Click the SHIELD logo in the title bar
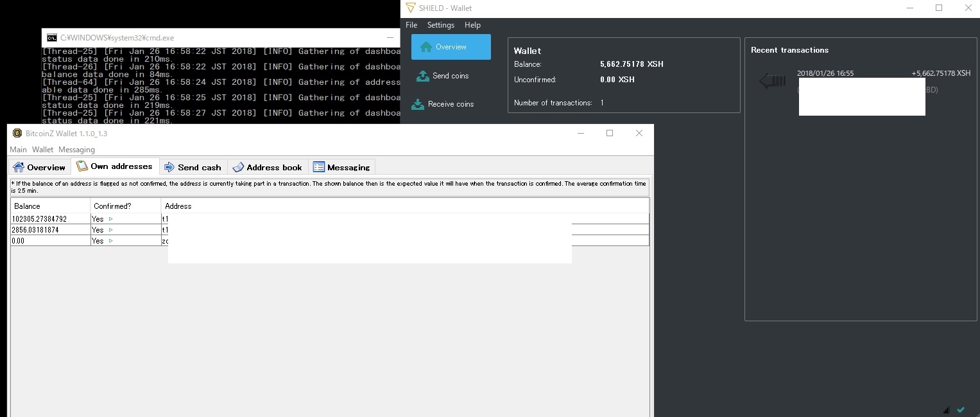The width and height of the screenshot is (980, 417). point(411,8)
